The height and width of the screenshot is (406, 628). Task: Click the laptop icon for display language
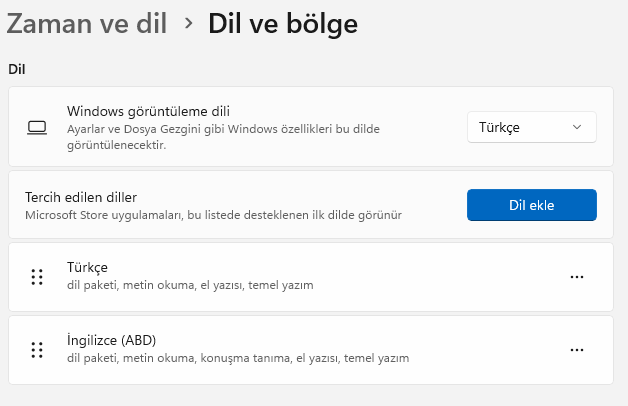(x=37, y=128)
